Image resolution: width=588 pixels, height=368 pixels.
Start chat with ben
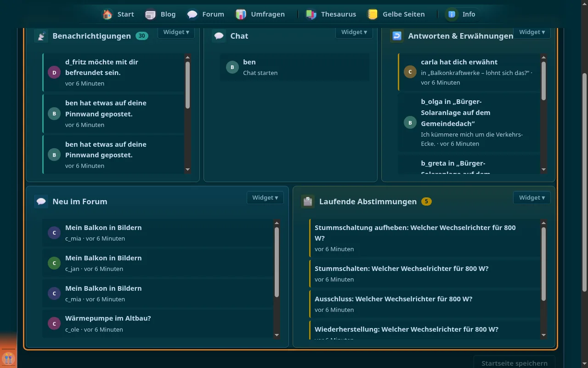(x=294, y=67)
